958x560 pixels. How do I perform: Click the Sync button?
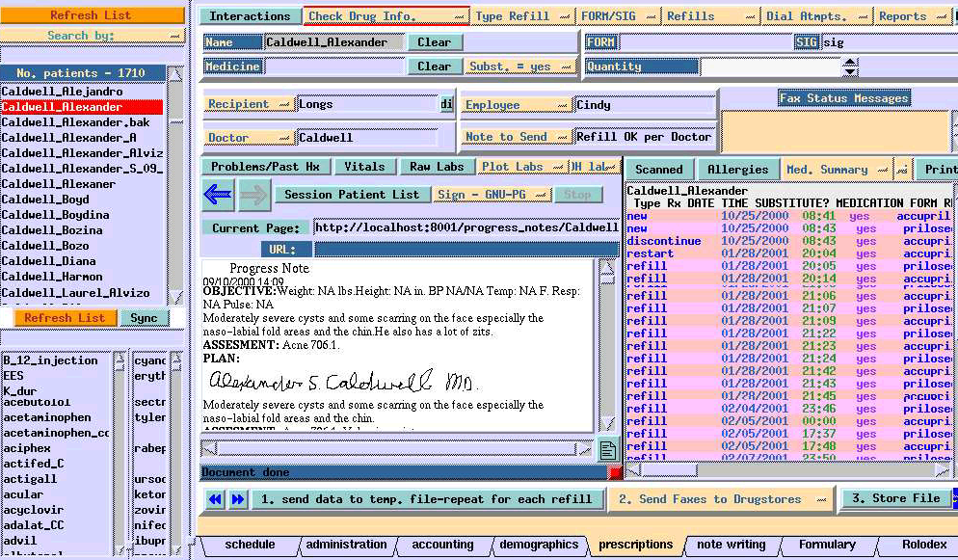(x=144, y=318)
